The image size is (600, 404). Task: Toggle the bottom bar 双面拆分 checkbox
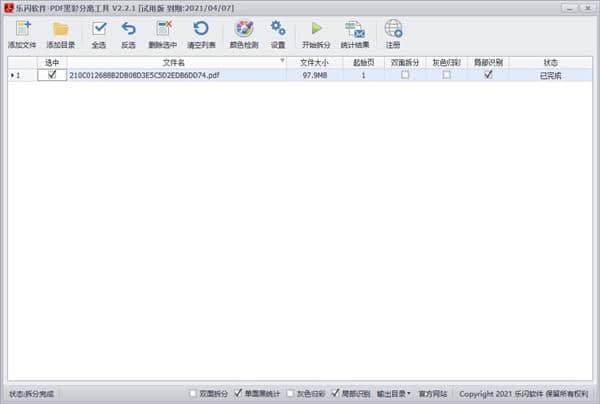coord(193,393)
